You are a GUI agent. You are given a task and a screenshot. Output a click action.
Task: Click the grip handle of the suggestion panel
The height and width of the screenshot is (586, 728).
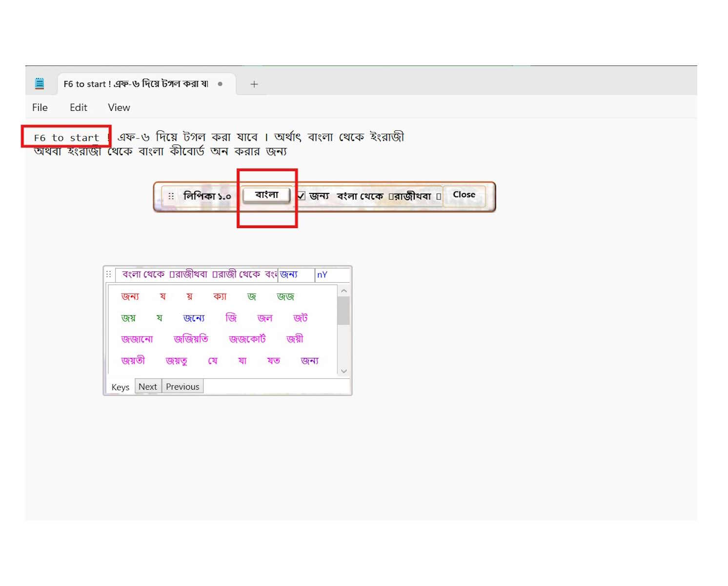coord(109,274)
